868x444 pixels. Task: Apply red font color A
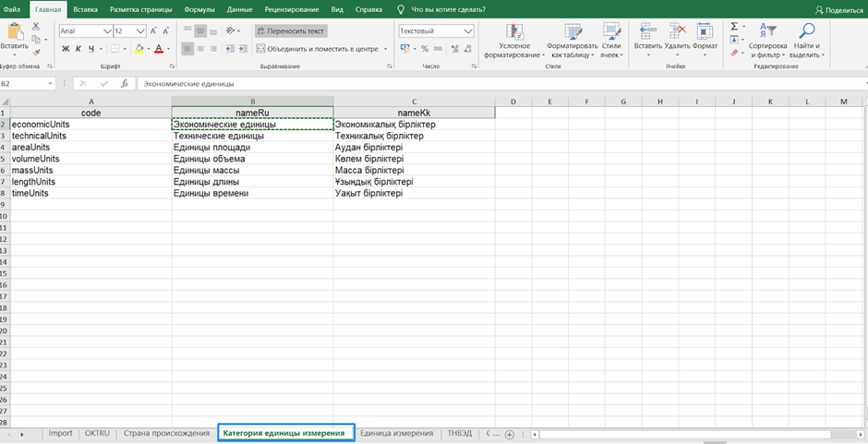coord(159,49)
